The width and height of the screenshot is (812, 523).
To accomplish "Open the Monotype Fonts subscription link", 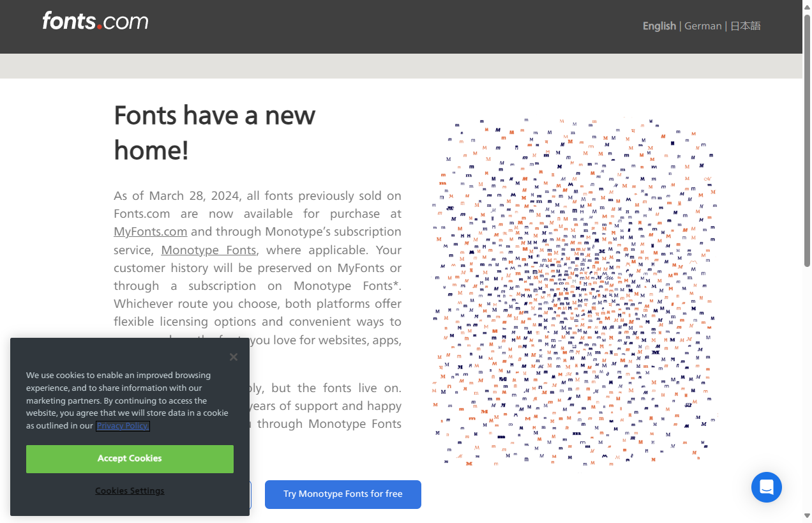I will coord(208,250).
